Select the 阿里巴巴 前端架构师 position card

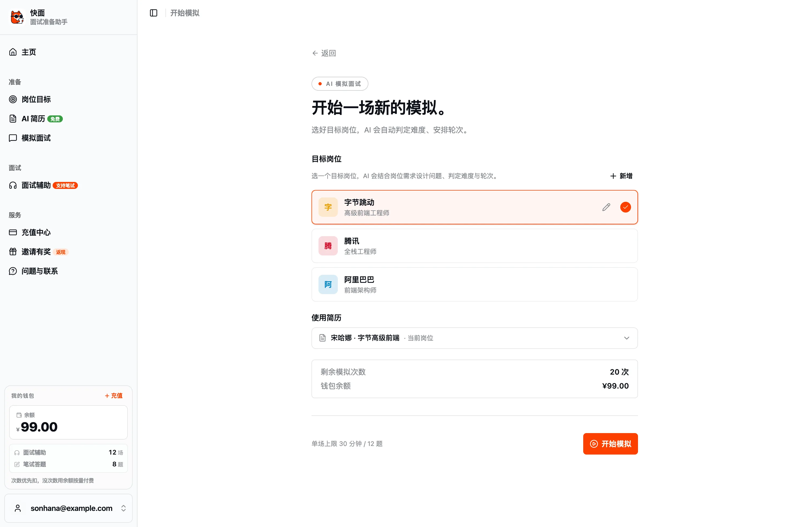pyautogui.click(x=474, y=284)
